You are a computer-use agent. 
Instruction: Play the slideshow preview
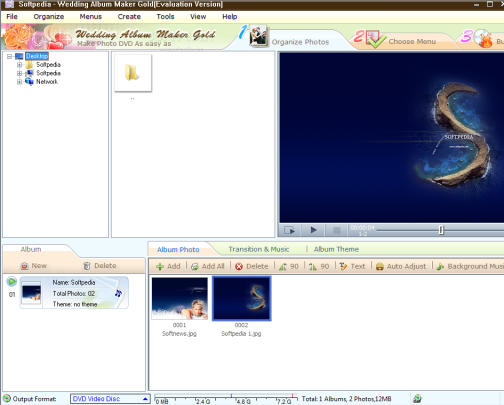point(313,230)
